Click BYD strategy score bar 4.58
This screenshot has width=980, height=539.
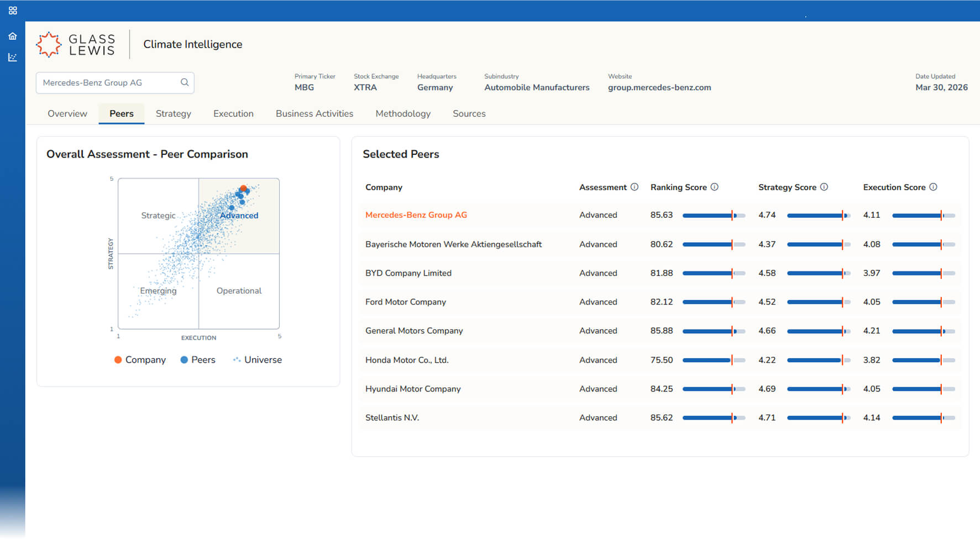(x=819, y=273)
